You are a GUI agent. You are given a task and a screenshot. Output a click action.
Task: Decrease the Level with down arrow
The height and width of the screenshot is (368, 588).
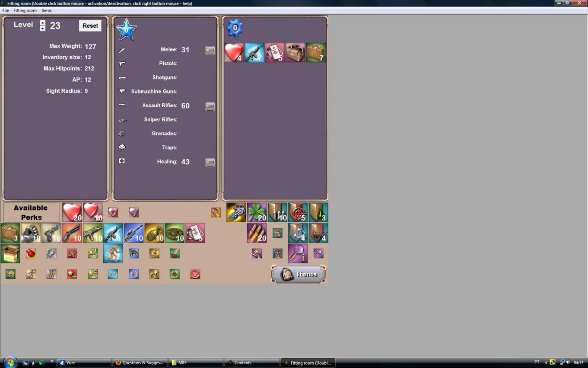point(42,29)
